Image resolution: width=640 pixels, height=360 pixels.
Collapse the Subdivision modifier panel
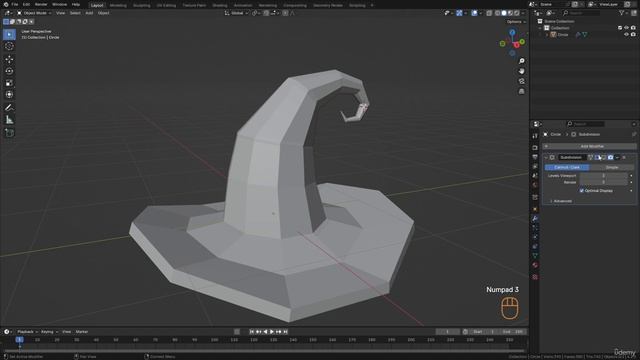tap(546, 158)
